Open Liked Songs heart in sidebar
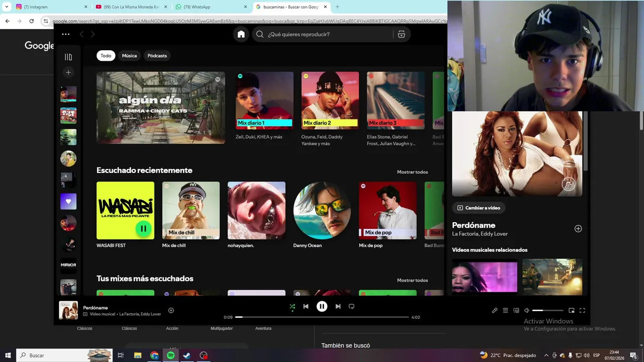This screenshot has height=362, width=644. pyautogui.click(x=68, y=202)
